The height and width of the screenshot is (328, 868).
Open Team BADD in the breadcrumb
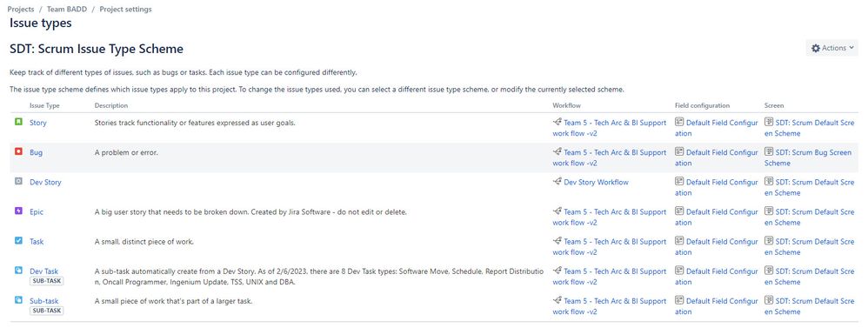click(66, 9)
